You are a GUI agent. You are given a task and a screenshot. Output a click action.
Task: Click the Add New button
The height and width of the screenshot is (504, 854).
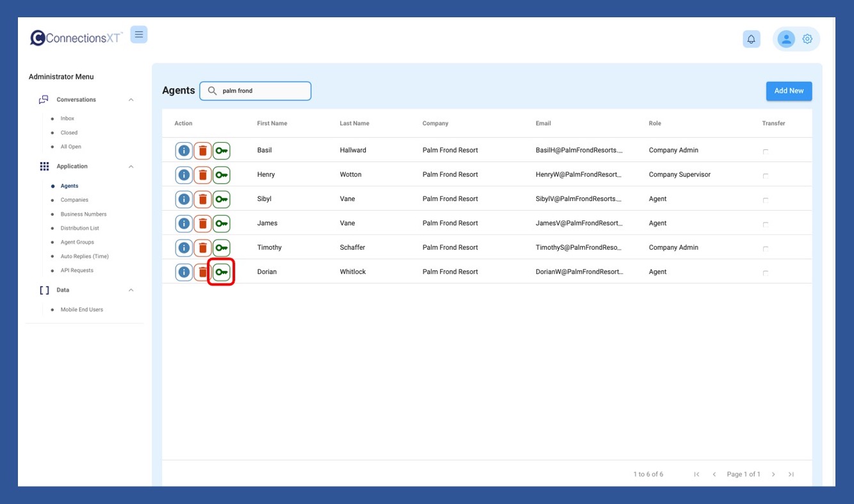(x=789, y=91)
